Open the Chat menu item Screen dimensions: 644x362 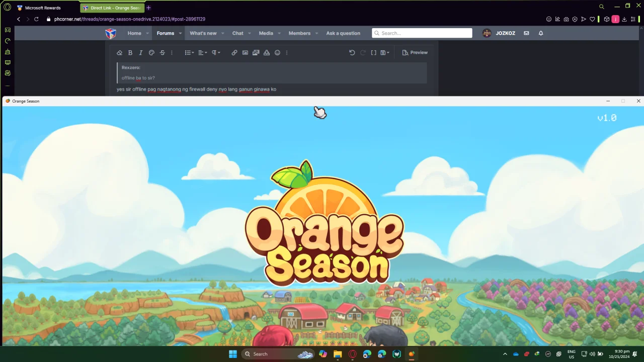(x=238, y=33)
